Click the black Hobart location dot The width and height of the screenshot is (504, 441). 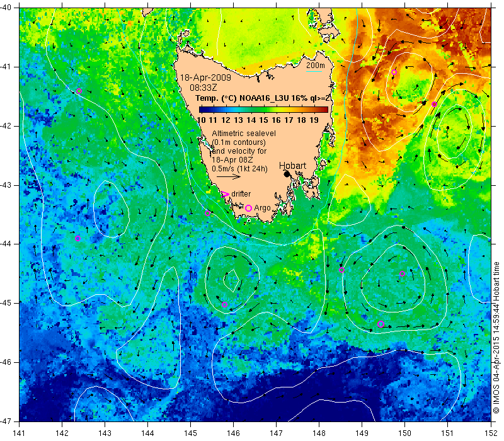point(287,175)
